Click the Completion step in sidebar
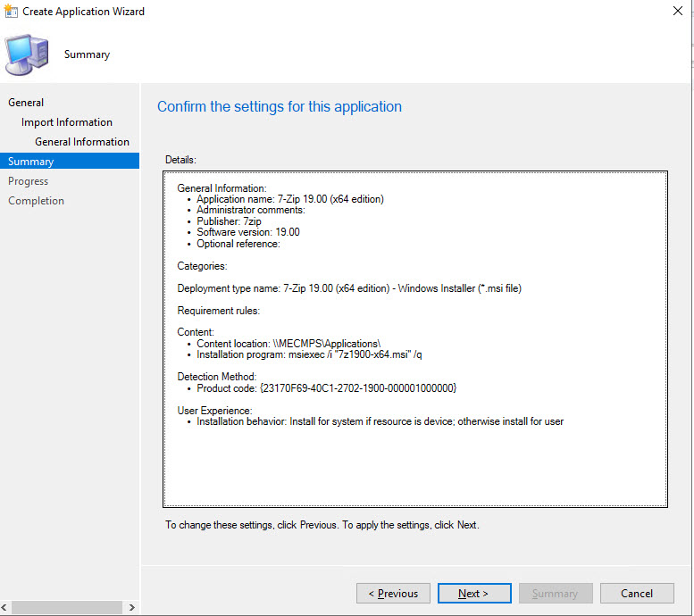 pyautogui.click(x=37, y=201)
